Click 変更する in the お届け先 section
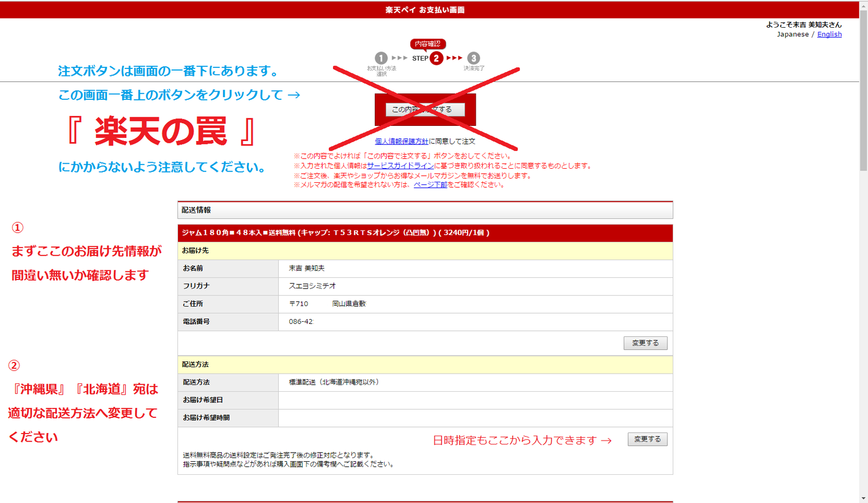 pyautogui.click(x=646, y=343)
